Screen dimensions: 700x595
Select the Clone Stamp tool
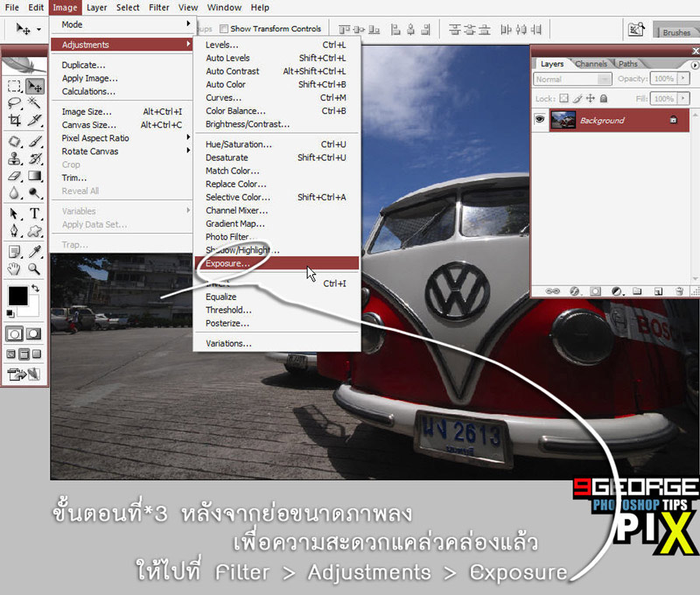click(x=14, y=158)
